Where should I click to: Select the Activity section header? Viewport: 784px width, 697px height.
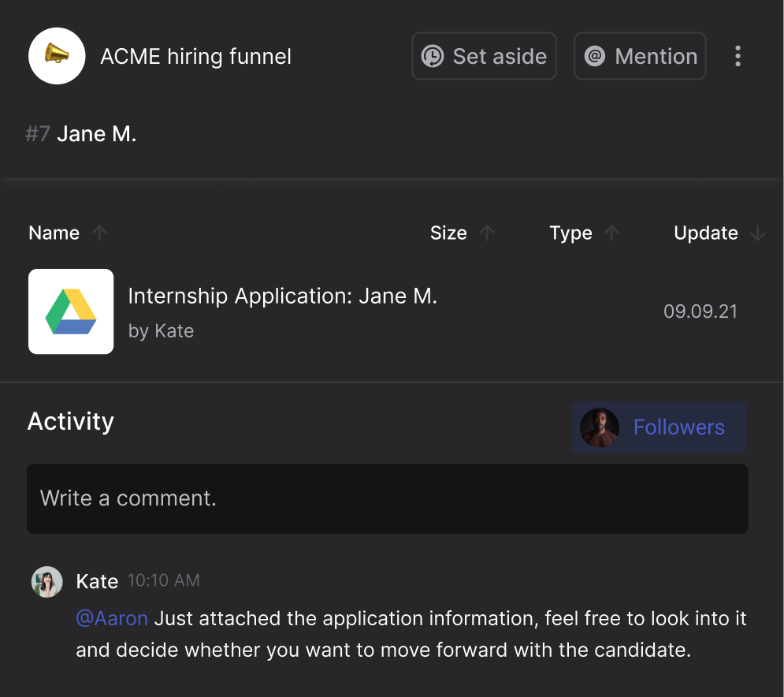(70, 421)
